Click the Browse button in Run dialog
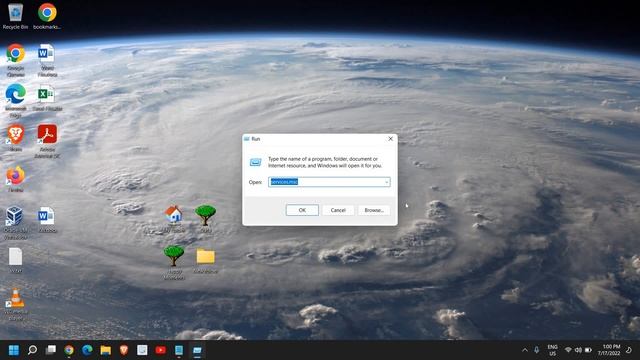 (374, 210)
